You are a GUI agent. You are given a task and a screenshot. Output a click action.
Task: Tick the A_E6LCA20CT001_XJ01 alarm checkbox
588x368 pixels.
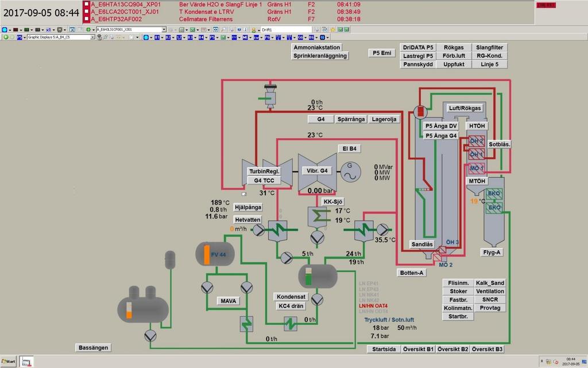click(x=87, y=12)
